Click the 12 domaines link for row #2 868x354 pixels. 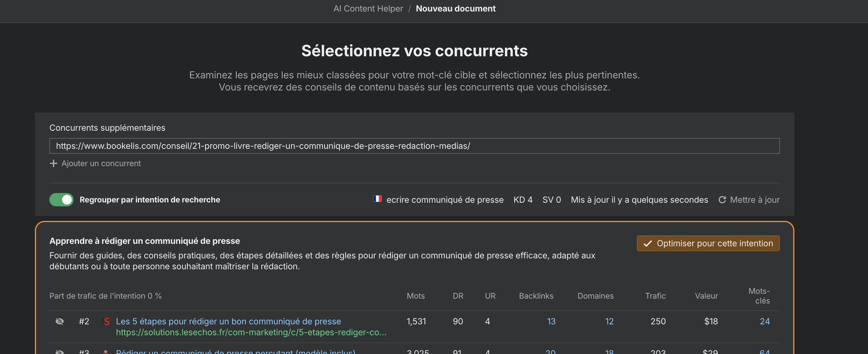pyautogui.click(x=609, y=321)
